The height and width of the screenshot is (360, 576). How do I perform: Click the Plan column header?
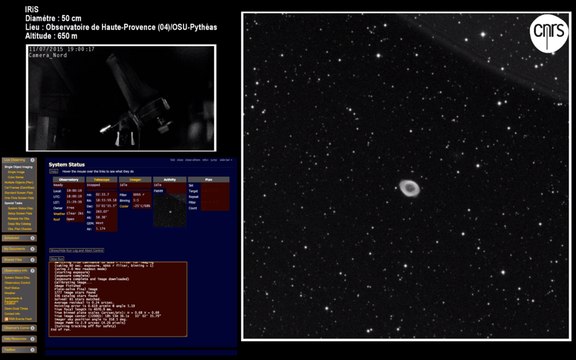[209, 180]
